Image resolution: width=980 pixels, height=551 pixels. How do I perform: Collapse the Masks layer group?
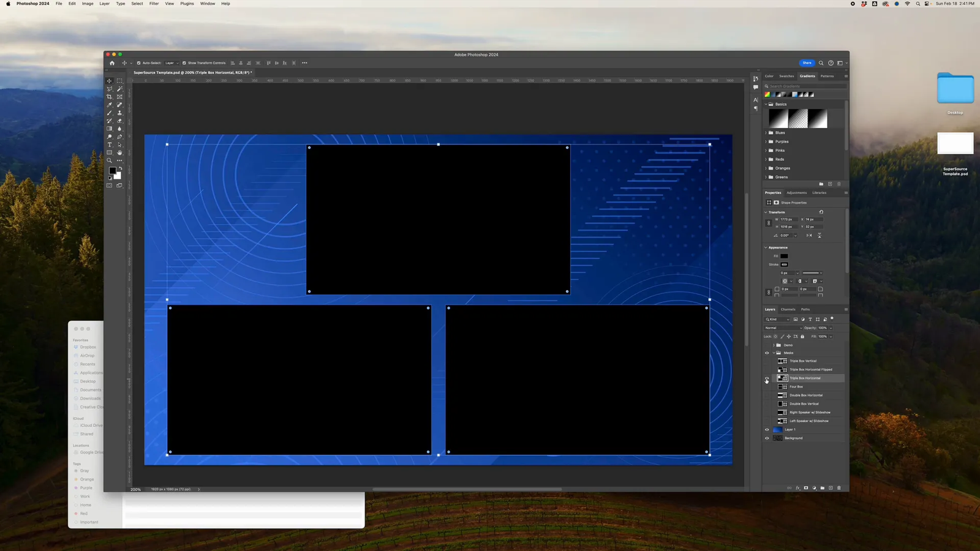(x=774, y=353)
